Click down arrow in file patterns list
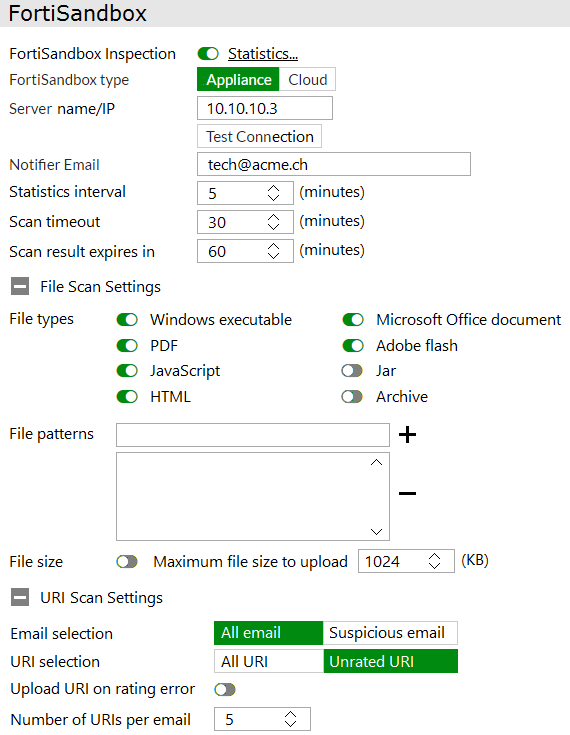Screen dimensions: 570x735 (376, 531)
